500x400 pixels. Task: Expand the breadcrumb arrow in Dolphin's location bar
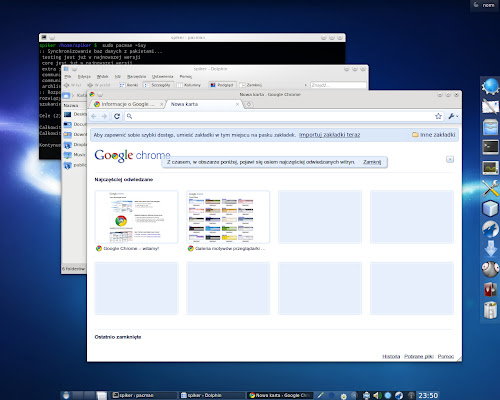73,96
